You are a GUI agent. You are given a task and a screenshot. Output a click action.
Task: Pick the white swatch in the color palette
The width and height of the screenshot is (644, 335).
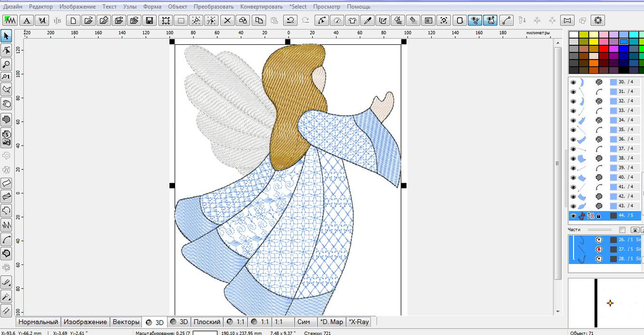coord(574,35)
